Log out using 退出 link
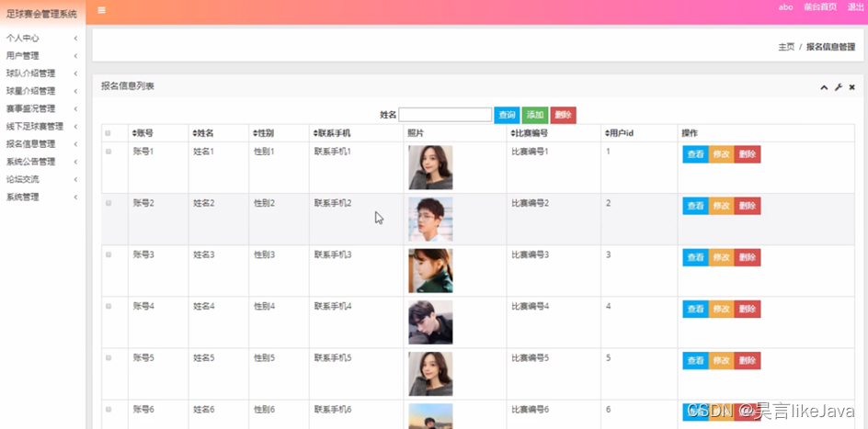 click(855, 7)
